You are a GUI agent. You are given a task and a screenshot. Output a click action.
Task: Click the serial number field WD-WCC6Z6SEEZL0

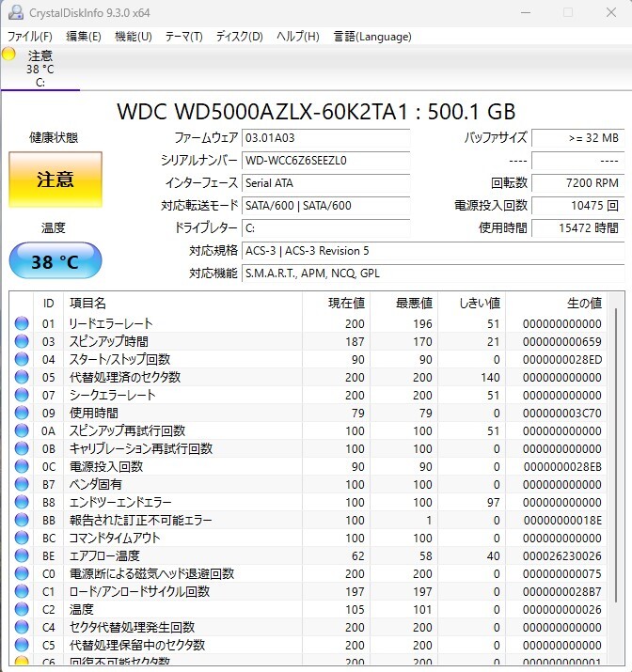(x=325, y=161)
